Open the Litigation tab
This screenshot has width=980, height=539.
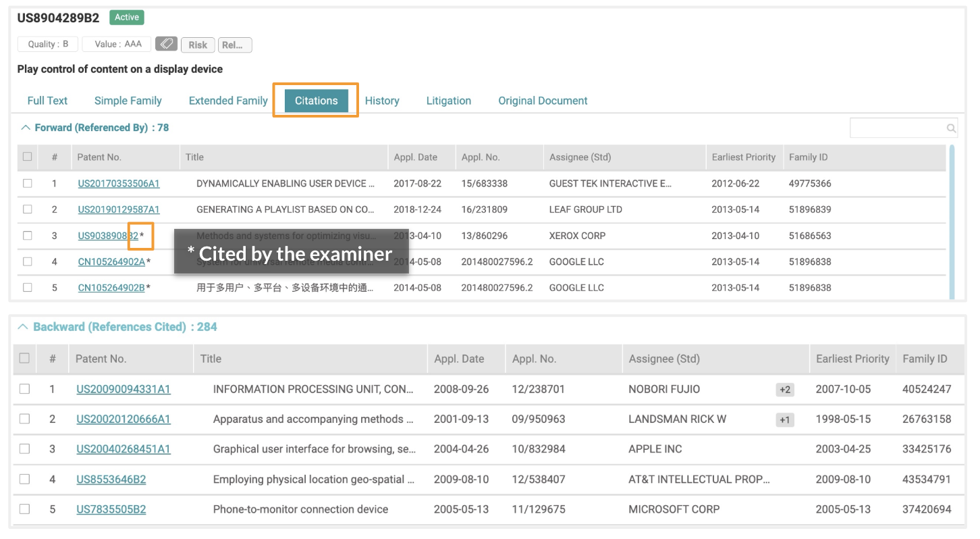click(x=449, y=101)
